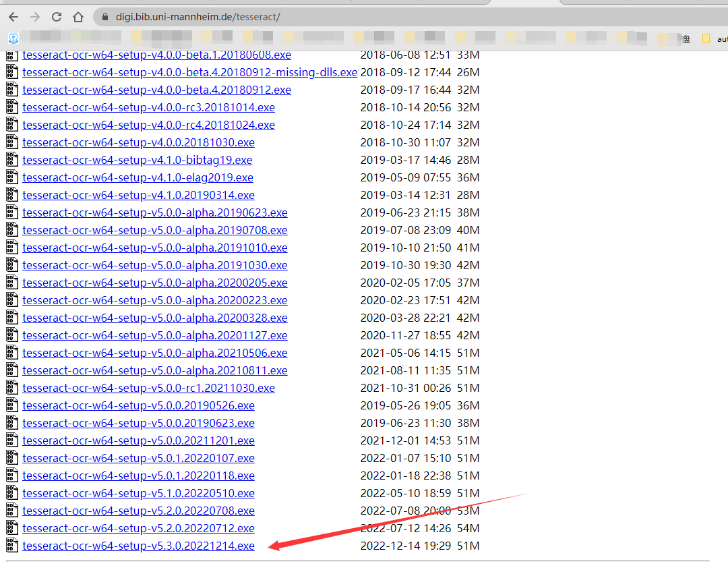The height and width of the screenshot is (574, 728).
Task: Open link tesseract-ocr-w64-setup-v4.0.0-beta.4.20180912.exe
Action: [x=157, y=90]
